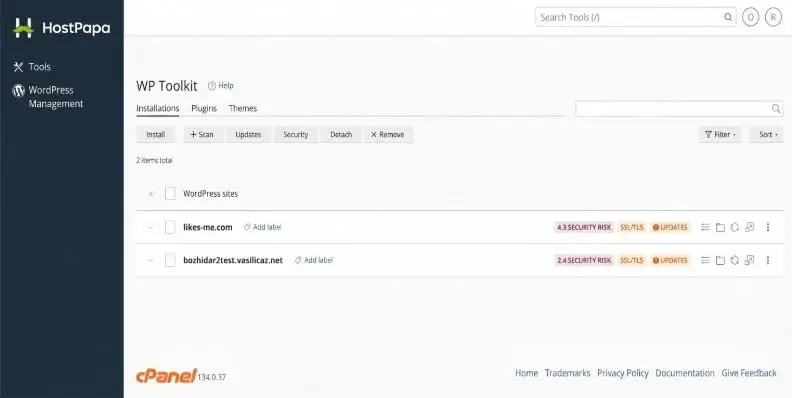Open WP Toolkit Help link

[221, 86]
